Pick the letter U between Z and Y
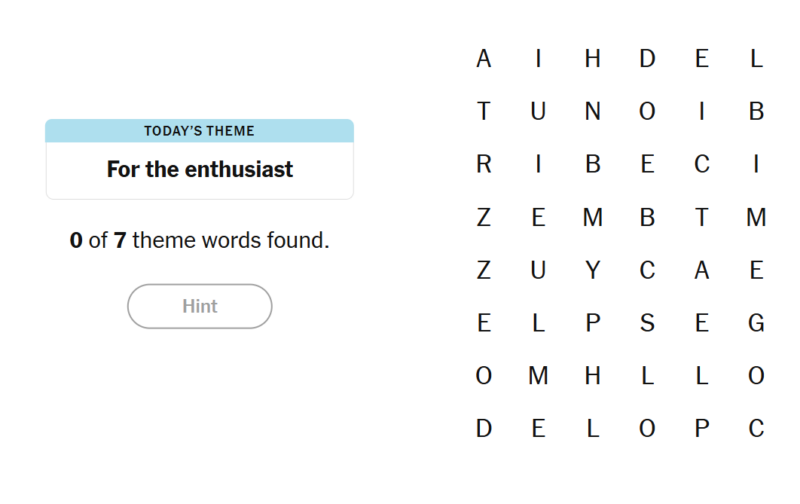 538,270
